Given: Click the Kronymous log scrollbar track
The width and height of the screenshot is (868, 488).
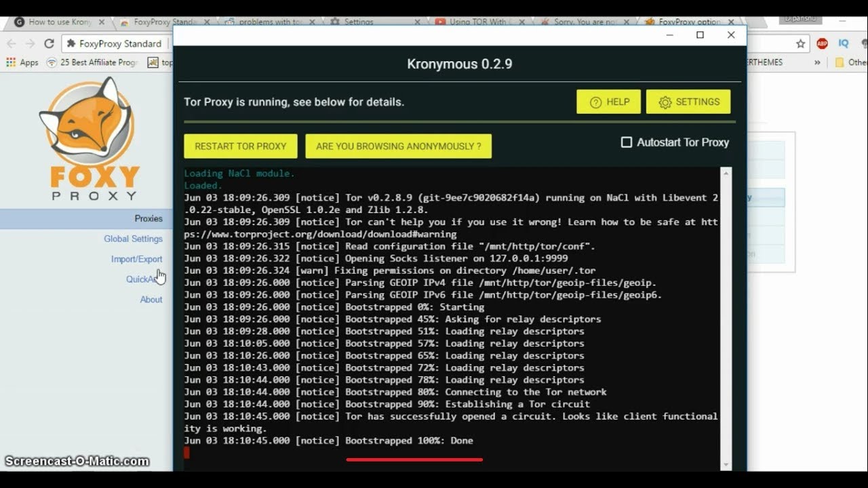Looking at the screenshot, I should pyautogui.click(x=726, y=319).
